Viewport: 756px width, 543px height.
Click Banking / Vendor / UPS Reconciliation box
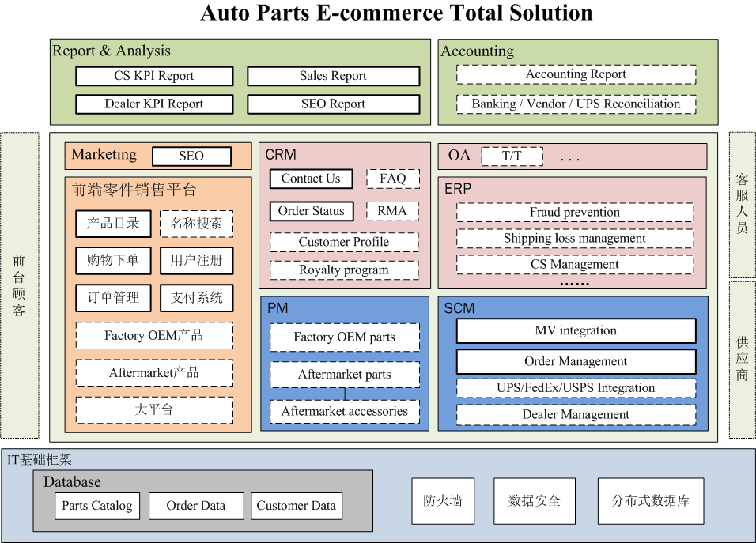576,104
